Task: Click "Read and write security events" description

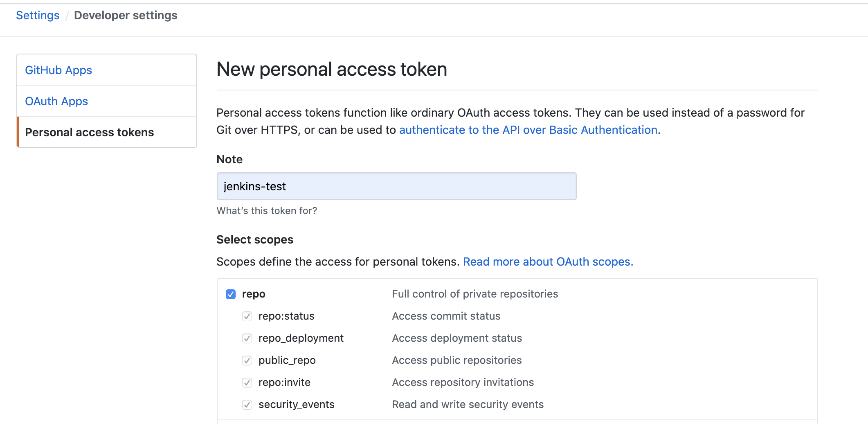Action: click(x=468, y=405)
